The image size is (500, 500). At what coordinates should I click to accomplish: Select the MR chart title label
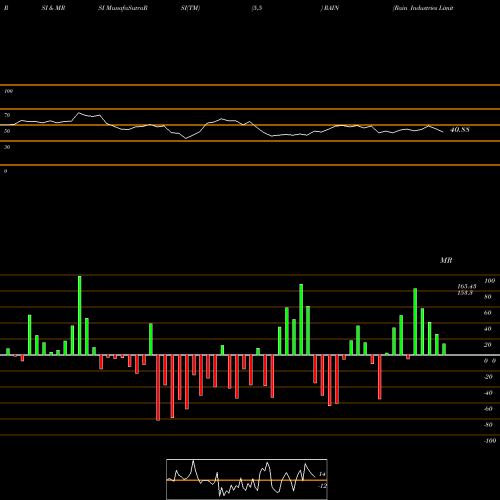(446, 260)
